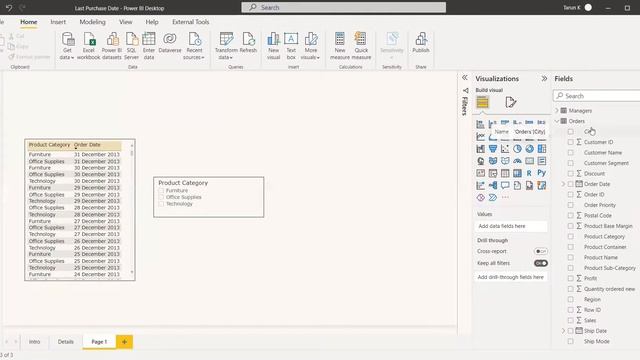This screenshot has width=640, height=360.
Task: Check the Technology slicer option
Action: click(x=161, y=204)
